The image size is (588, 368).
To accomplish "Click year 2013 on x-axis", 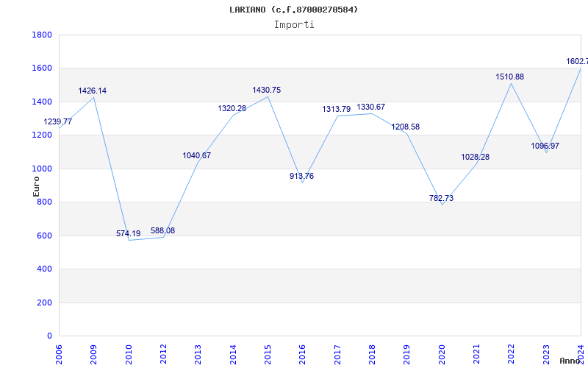I will coord(198,355).
